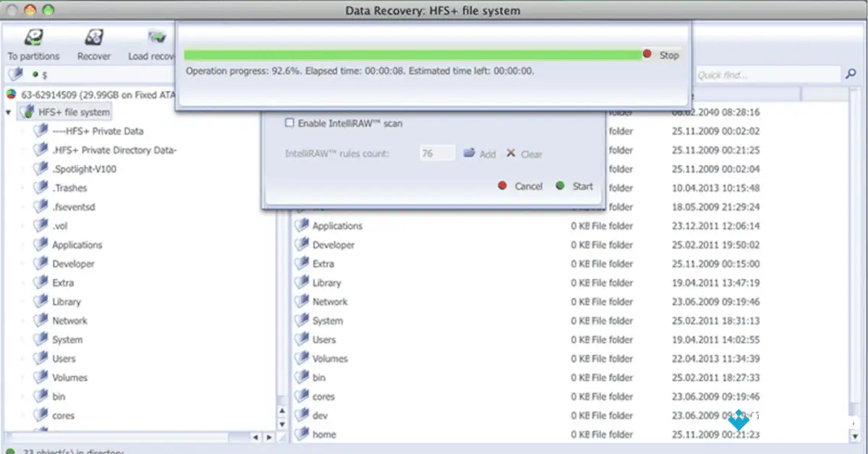Click the Applications folder icon in file list

(x=302, y=226)
